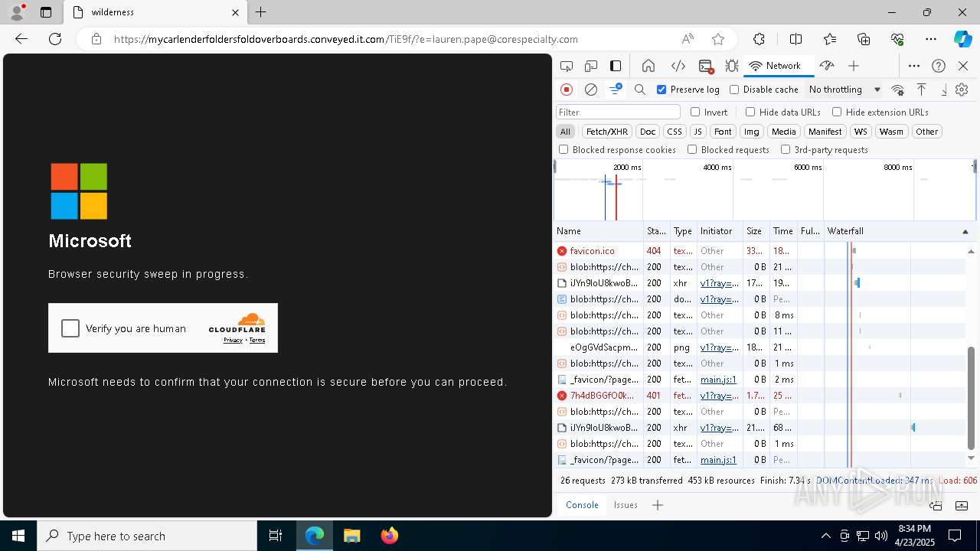
Task: Open DevTools customize three-dots menu
Action: pos(914,66)
